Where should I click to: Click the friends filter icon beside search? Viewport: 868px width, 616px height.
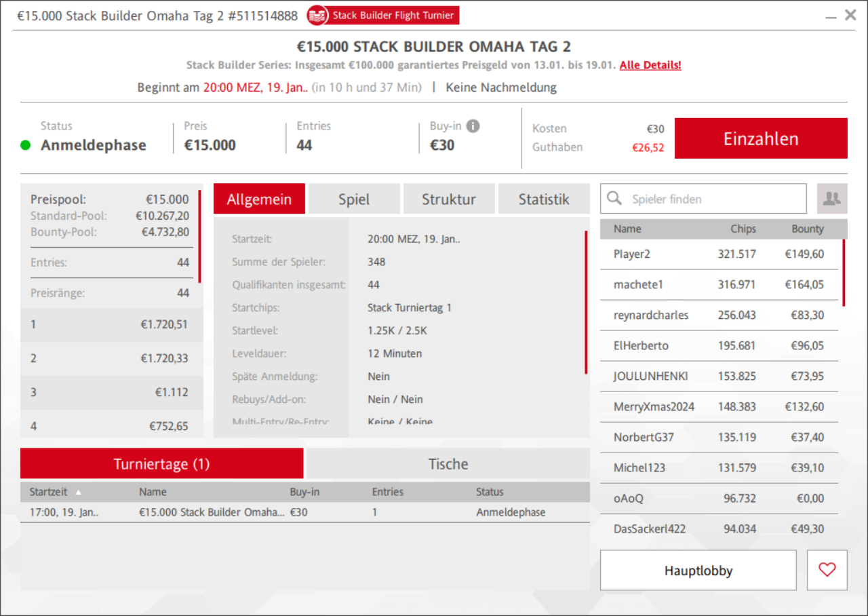click(x=832, y=199)
